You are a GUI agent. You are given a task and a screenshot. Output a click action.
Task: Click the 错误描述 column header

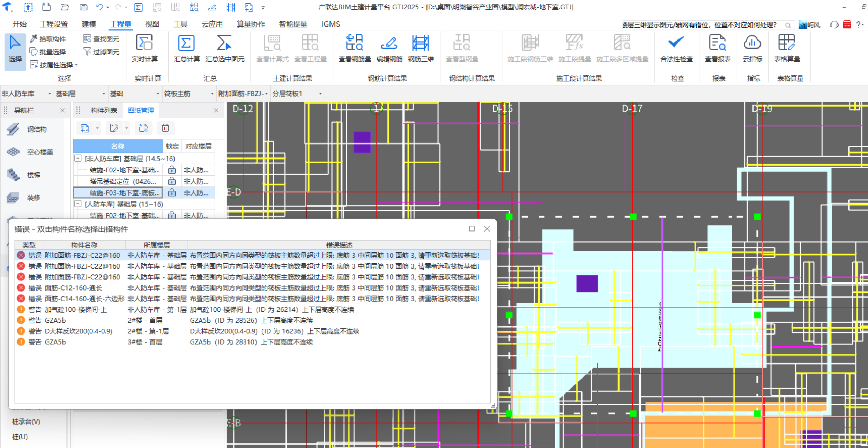click(x=339, y=245)
